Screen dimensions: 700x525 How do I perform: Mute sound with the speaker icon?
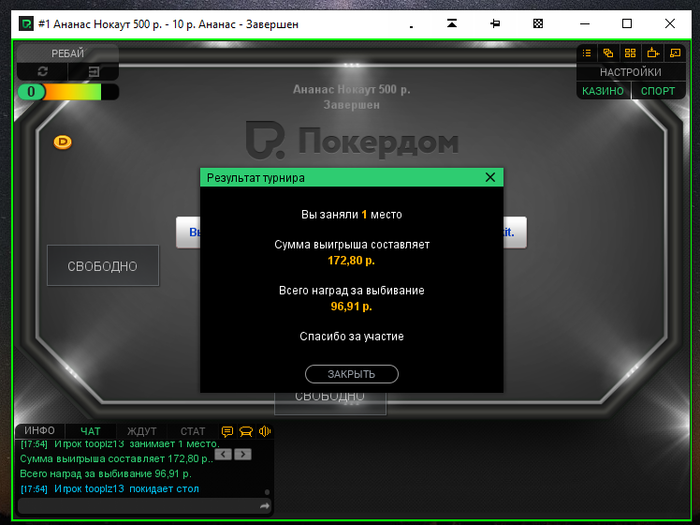point(265,431)
